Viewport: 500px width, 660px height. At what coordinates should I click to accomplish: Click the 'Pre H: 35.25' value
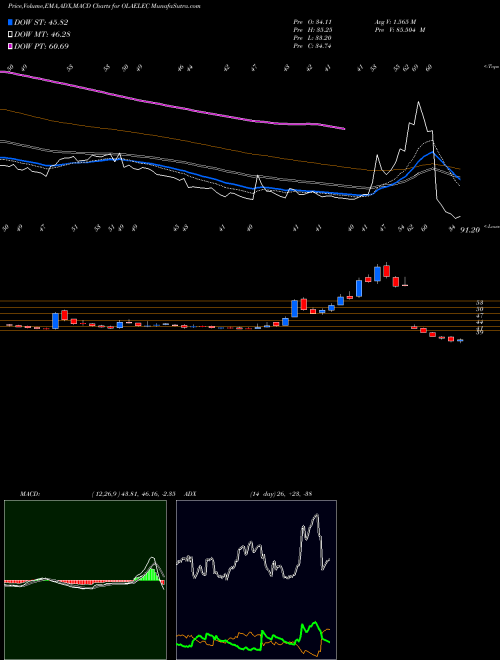[313, 30]
